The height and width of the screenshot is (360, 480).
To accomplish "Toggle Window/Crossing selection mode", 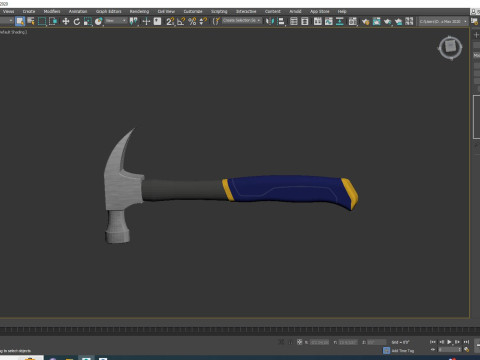I will [53, 21].
